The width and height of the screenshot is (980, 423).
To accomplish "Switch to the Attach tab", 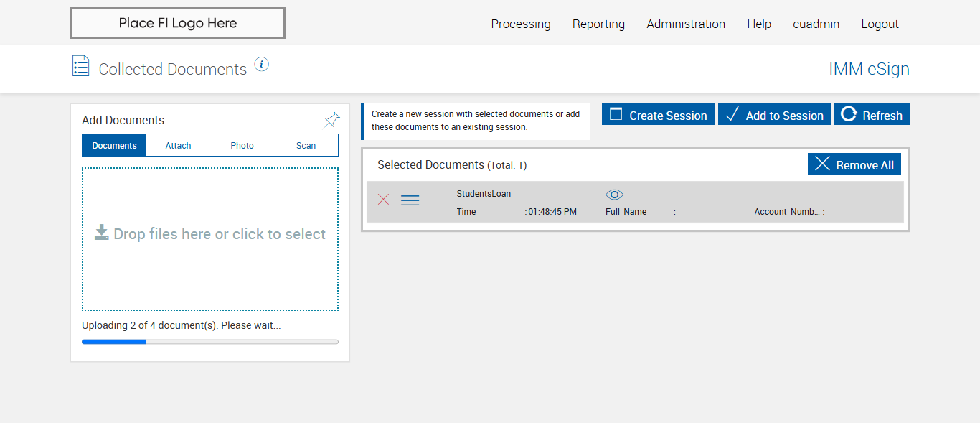I will pyautogui.click(x=178, y=145).
